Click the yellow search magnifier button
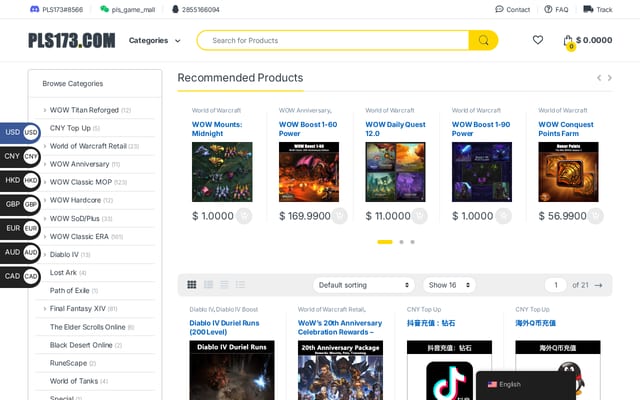This screenshot has width=640, height=400. [483, 40]
